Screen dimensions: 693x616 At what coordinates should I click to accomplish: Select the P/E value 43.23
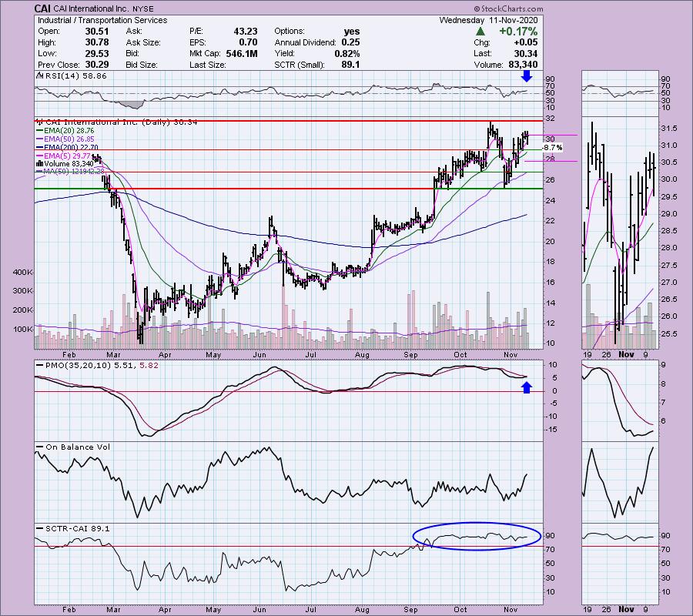tap(246, 32)
